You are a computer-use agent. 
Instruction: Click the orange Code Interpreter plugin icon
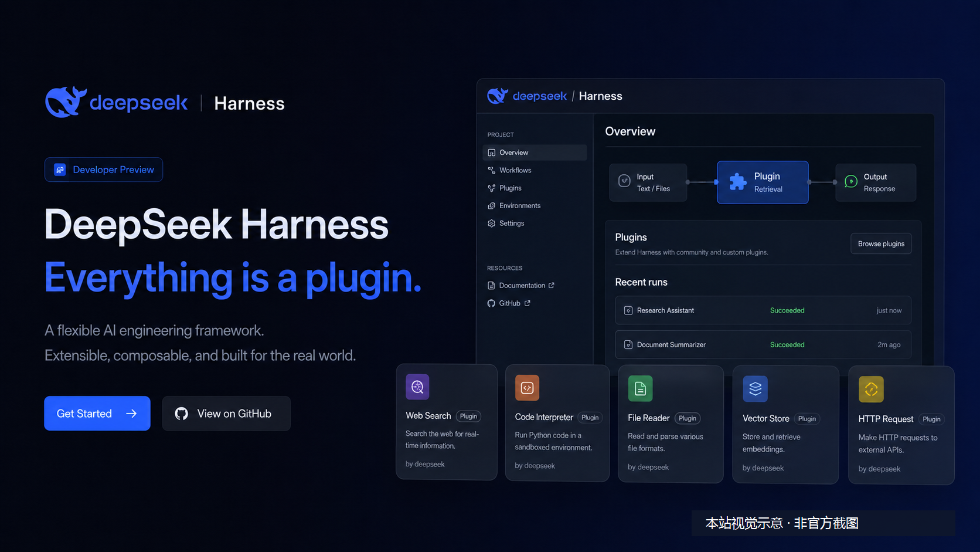(527, 388)
